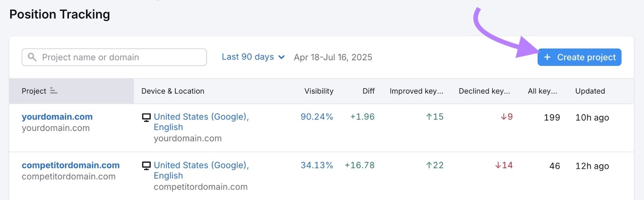Viewport: 644px width, 200px height.
Task: Sort by Visibility column header
Action: tap(319, 91)
